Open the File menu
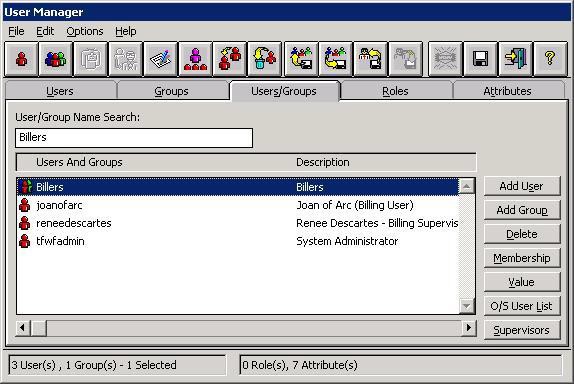Image resolution: width=574 pixels, height=384 pixels. coord(16,31)
